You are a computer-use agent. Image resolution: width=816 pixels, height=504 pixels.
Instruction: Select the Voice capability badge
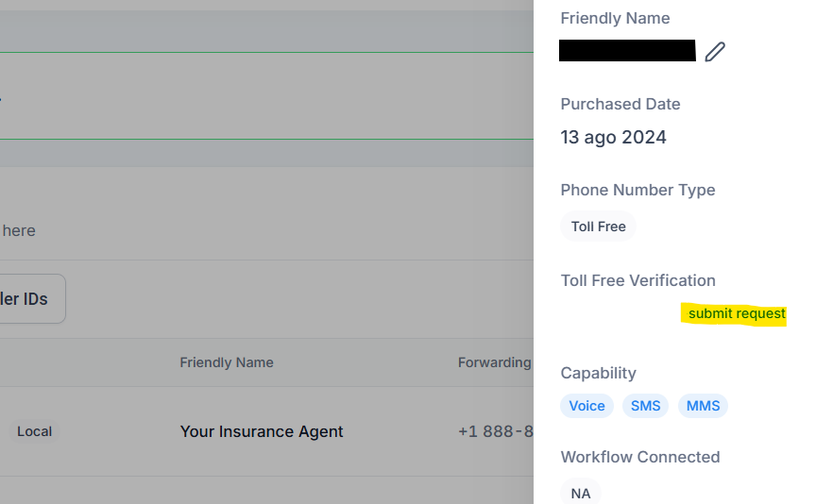pyautogui.click(x=586, y=406)
